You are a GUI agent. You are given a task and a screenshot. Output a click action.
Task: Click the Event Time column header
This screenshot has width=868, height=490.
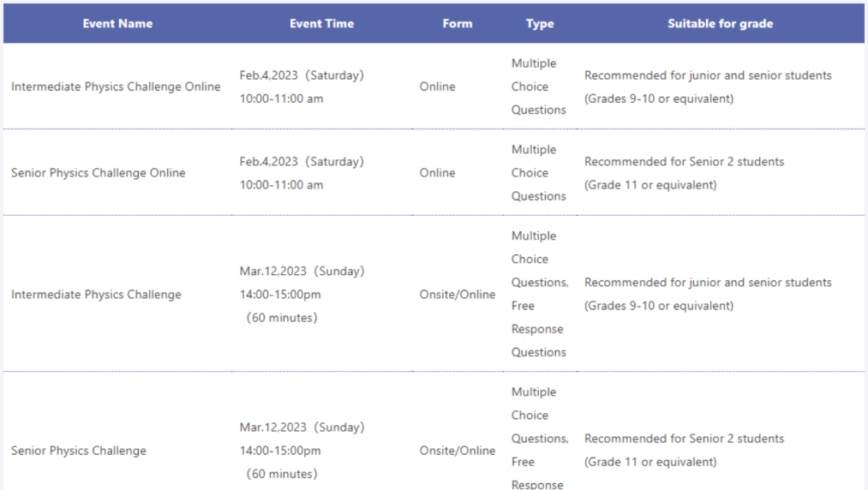click(321, 23)
